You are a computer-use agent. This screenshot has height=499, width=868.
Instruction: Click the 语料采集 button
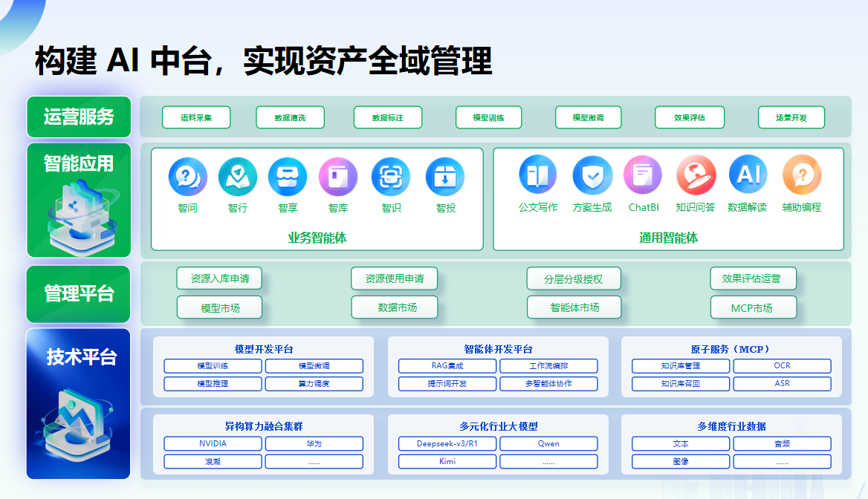[x=196, y=117]
